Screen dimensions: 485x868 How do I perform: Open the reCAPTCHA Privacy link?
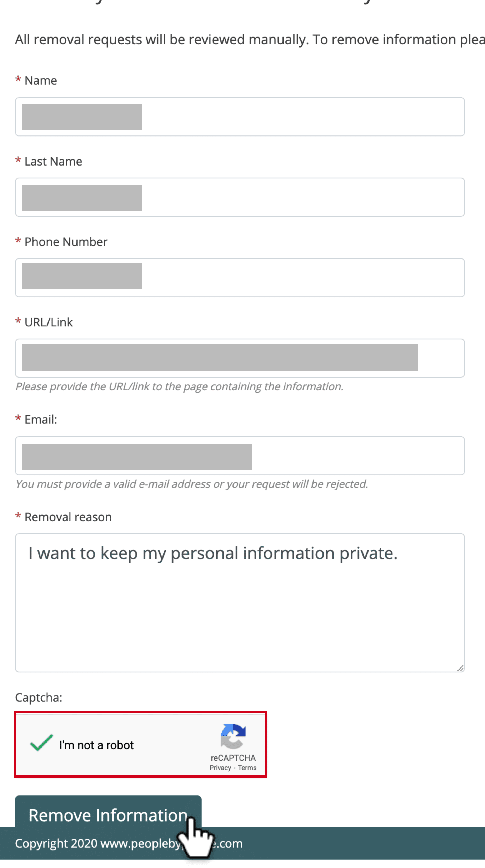tap(220, 768)
